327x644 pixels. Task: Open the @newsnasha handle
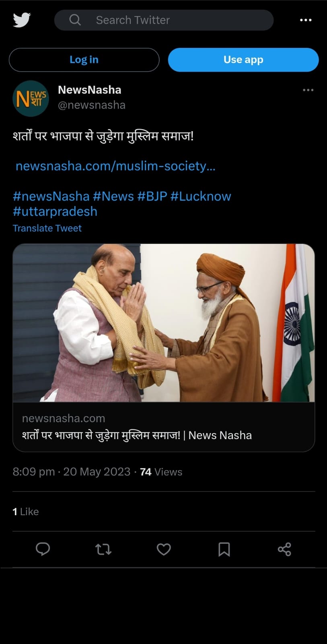[92, 105]
